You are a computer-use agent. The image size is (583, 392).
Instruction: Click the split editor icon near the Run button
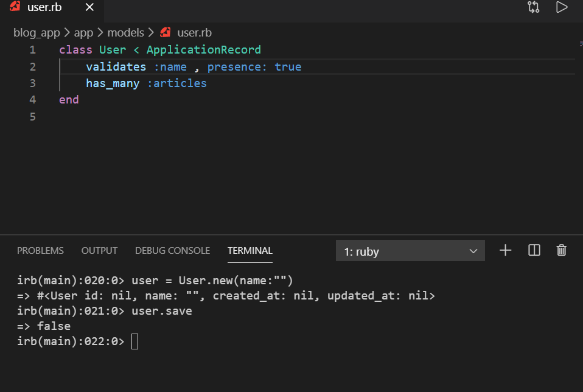pyautogui.click(x=534, y=7)
